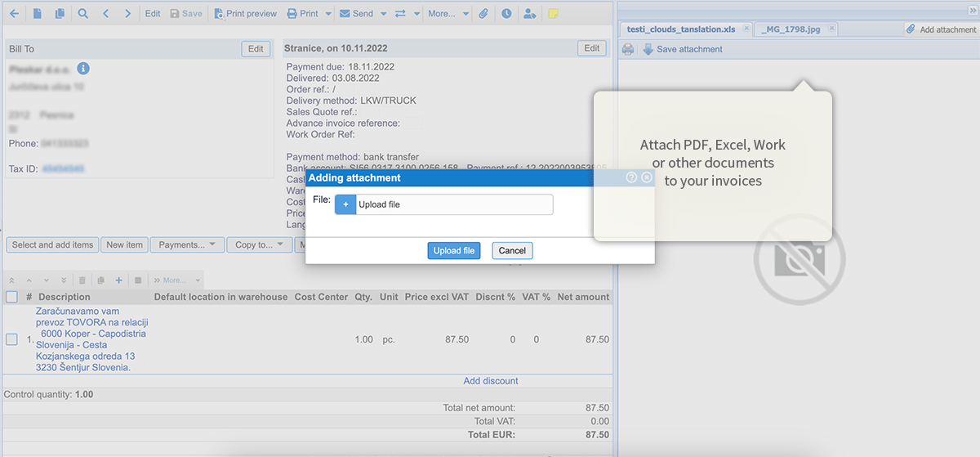Click the paperclip attachments icon in toolbar
Image resolution: width=980 pixels, height=457 pixels.
(x=483, y=14)
